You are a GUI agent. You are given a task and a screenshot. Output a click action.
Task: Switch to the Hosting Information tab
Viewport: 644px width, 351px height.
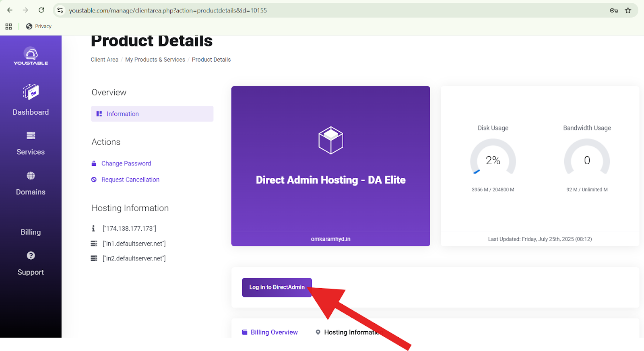349,332
